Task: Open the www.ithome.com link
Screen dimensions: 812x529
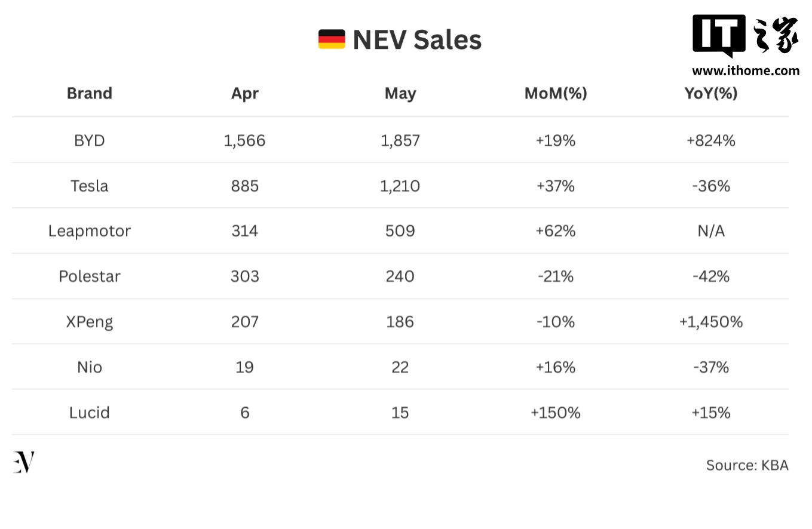Action: (745, 70)
